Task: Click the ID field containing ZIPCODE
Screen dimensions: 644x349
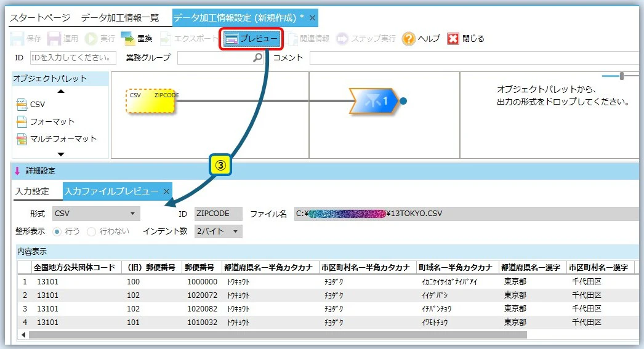Action: (218, 214)
